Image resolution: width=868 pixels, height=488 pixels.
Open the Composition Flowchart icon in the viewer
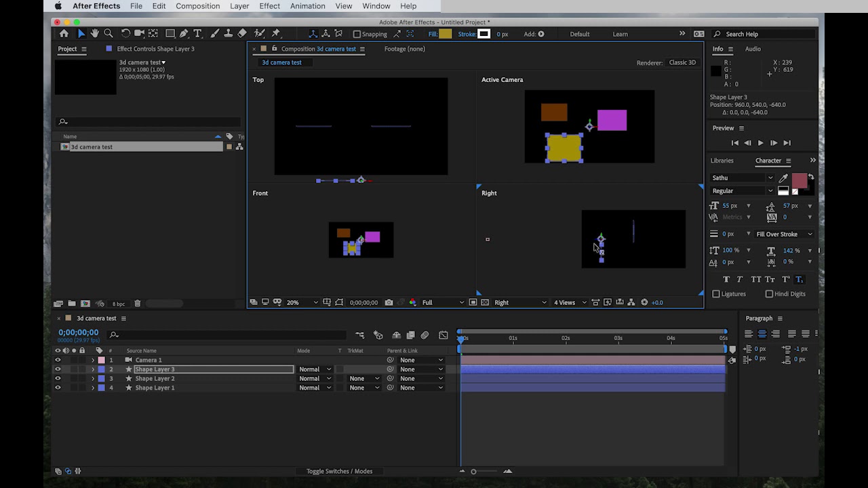coord(631,302)
